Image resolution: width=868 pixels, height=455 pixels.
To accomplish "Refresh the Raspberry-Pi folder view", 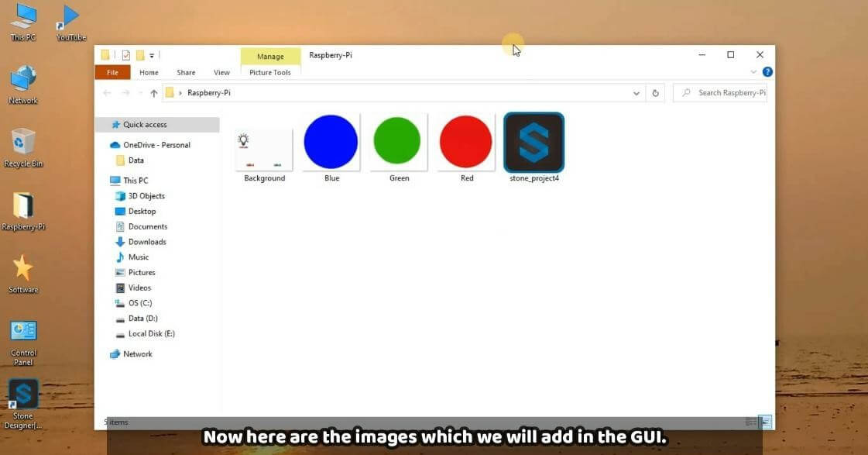I will [655, 93].
